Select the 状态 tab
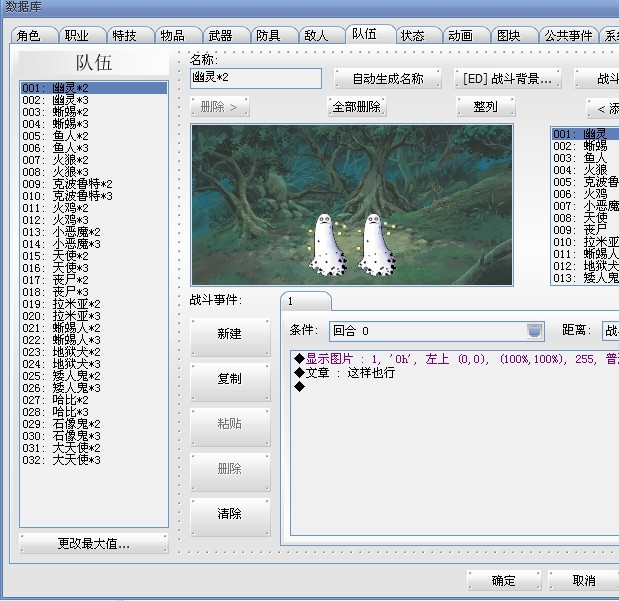The image size is (619, 601). tap(418, 36)
